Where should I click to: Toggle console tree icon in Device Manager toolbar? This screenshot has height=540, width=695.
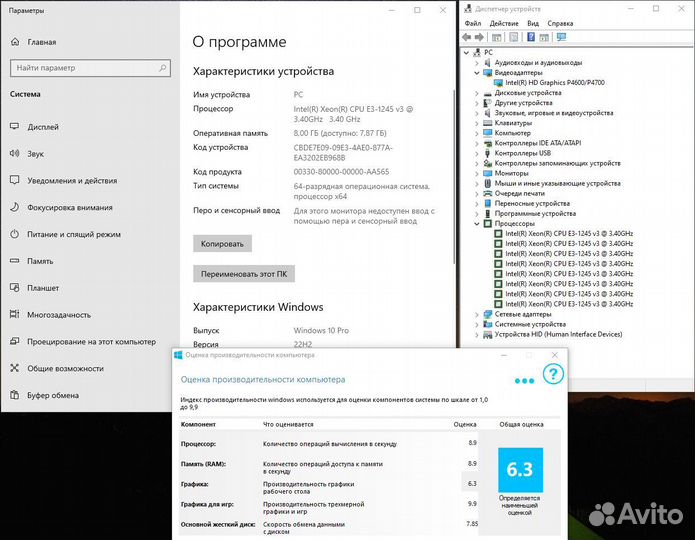[496, 37]
